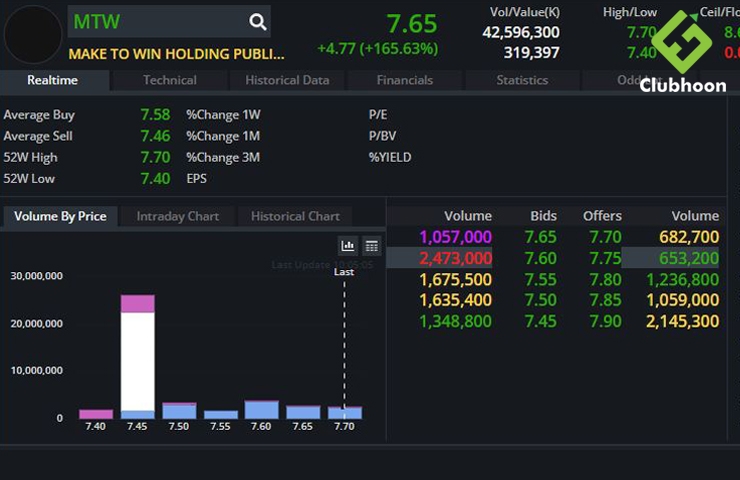Click bid price 7.65
The image size is (740, 480).
point(541,237)
